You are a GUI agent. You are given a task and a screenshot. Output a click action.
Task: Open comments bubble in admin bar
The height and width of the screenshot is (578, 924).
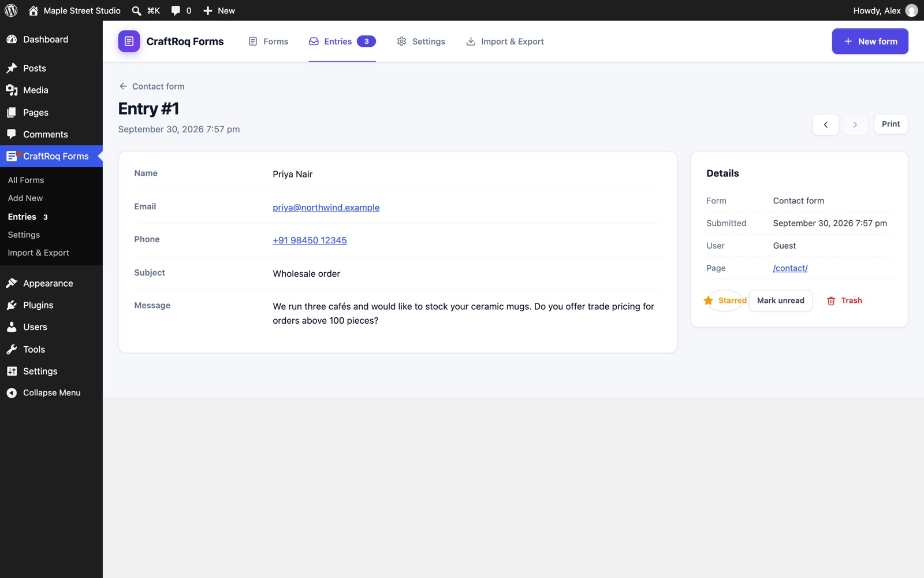(x=181, y=10)
